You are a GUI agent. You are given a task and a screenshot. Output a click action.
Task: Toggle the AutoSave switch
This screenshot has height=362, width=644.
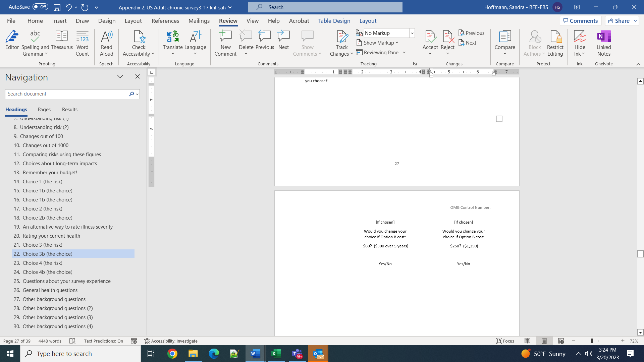40,7
